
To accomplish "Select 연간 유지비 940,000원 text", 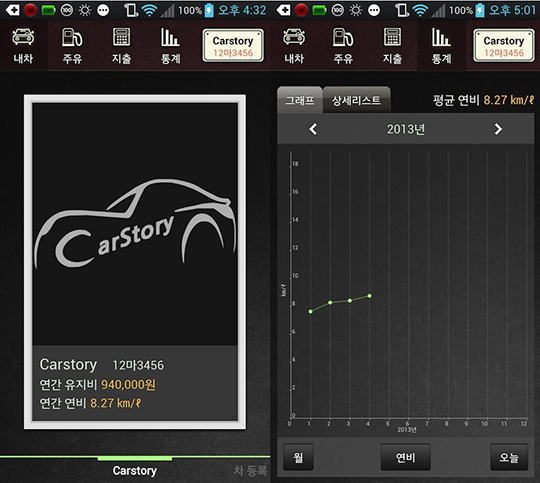I will click(97, 384).
